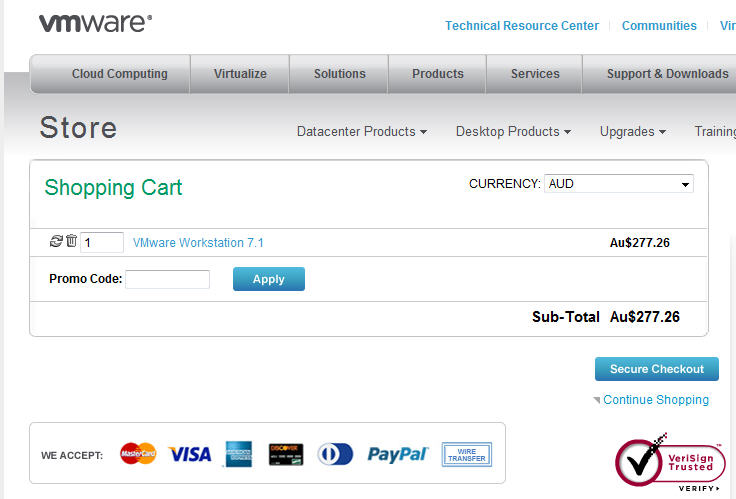Click the American Express card logo

238,454
